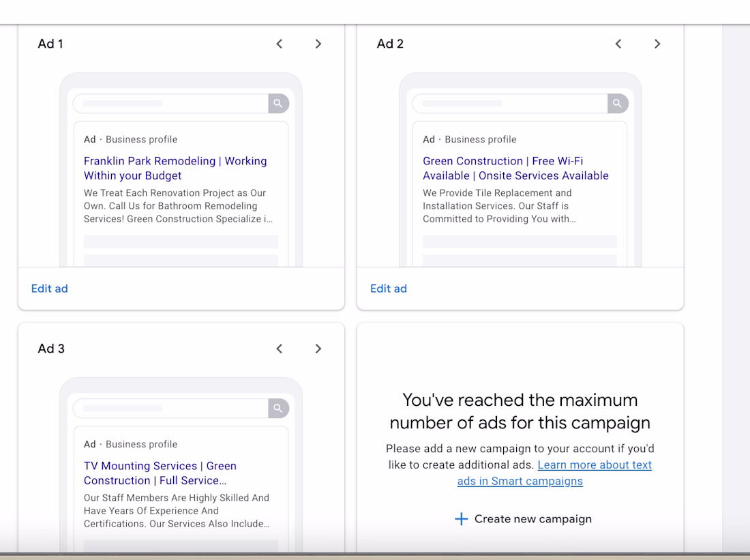Open Green Construction Free Wi-Fi ad headline
The width and height of the screenshot is (750, 560).
[515, 168]
